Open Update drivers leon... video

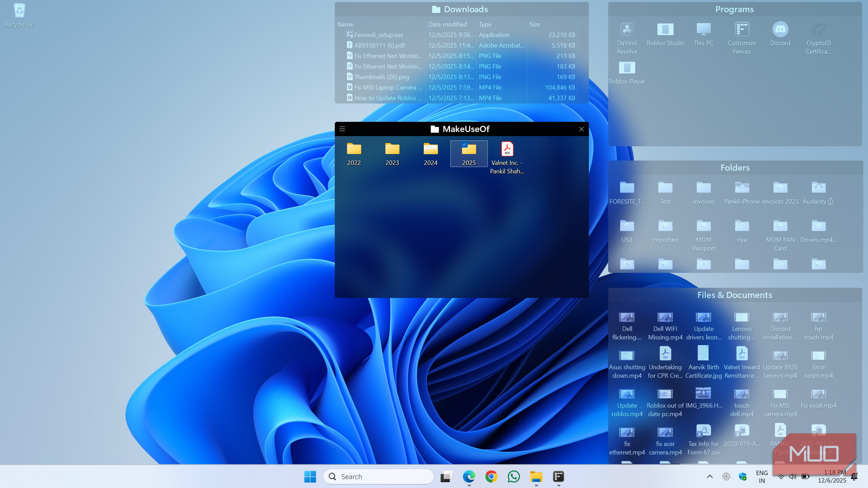point(703,326)
